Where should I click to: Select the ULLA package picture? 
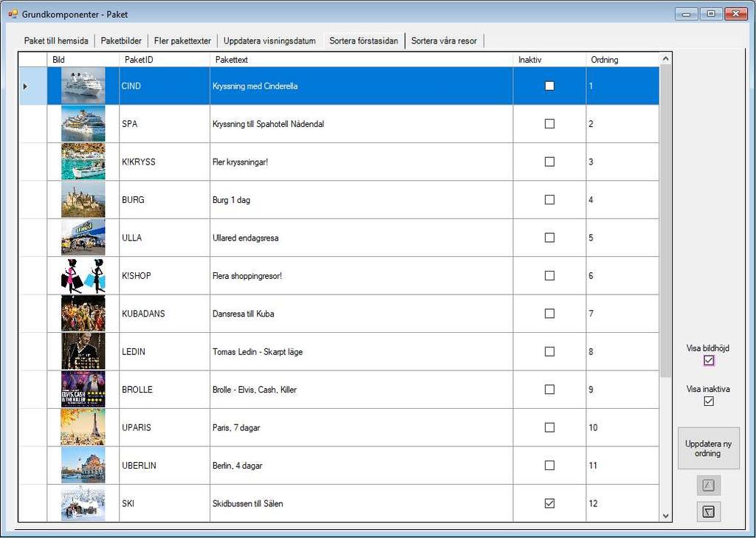click(x=83, y=238)
